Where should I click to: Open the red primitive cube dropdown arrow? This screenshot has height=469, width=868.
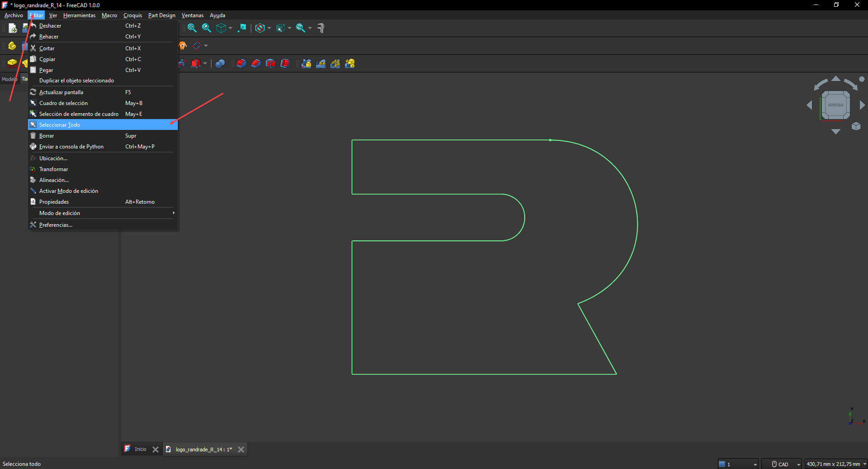point(205,63)
